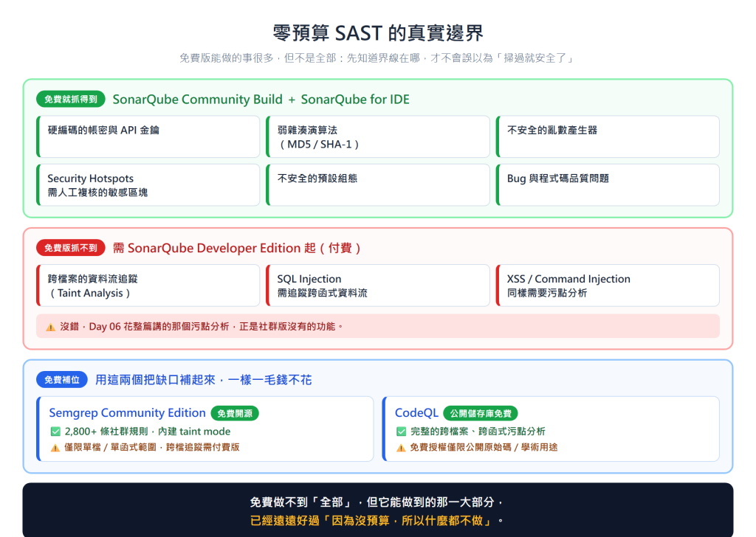The height and width of the screenshot is (537, 756).
Task: Select the SQL Injection card
Action: [x=378, y=285]
